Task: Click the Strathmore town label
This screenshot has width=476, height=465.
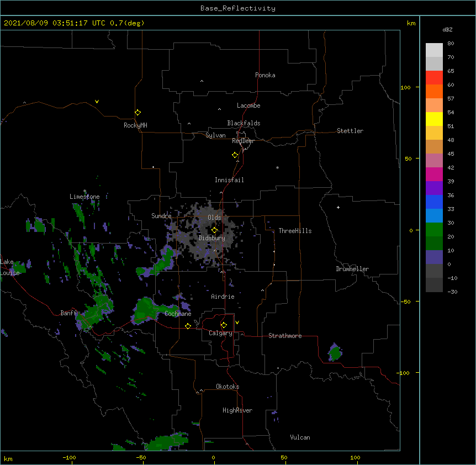Action: [x=285, y=336]
